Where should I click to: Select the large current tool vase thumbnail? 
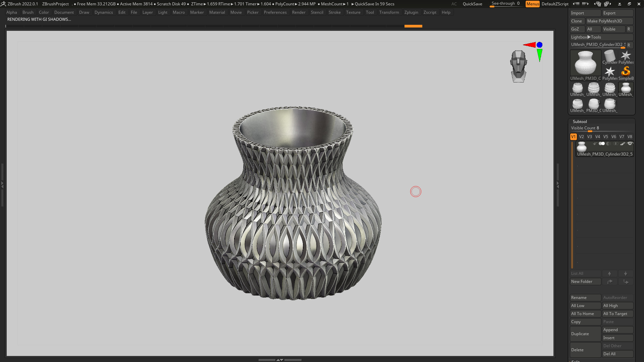[x=586, y=65]
